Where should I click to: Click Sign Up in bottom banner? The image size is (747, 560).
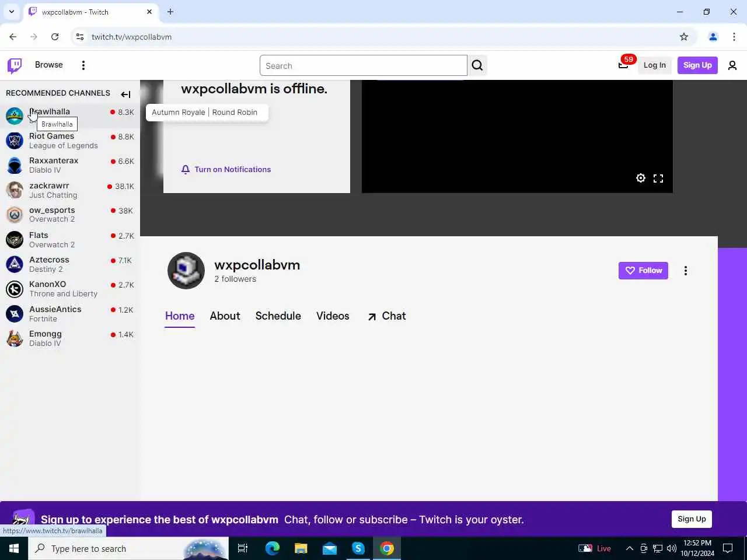(x=692, y=519)
